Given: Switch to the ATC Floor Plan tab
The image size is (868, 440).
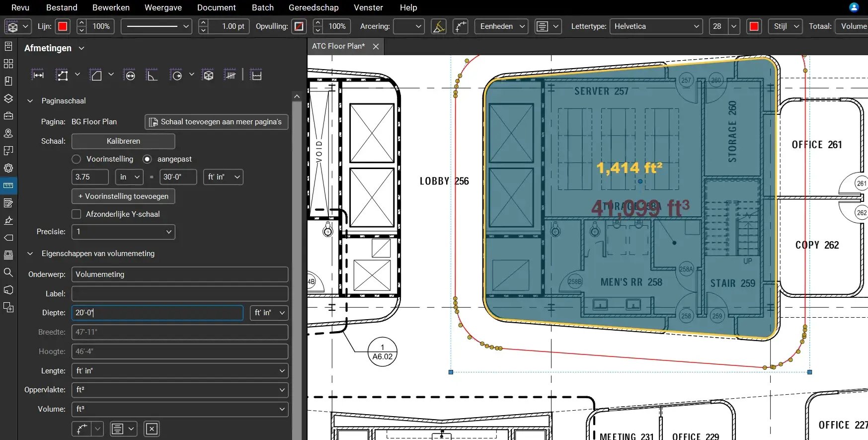Looking at the screenshot, I should [338, 46].
